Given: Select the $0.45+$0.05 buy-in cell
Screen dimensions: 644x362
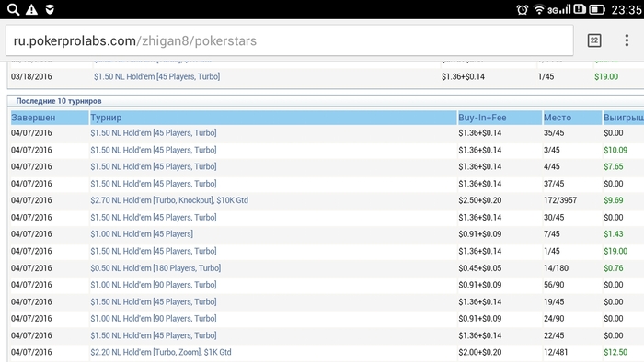Looking at the screenshot, I should pyautogui.click(x=479, y=268).
